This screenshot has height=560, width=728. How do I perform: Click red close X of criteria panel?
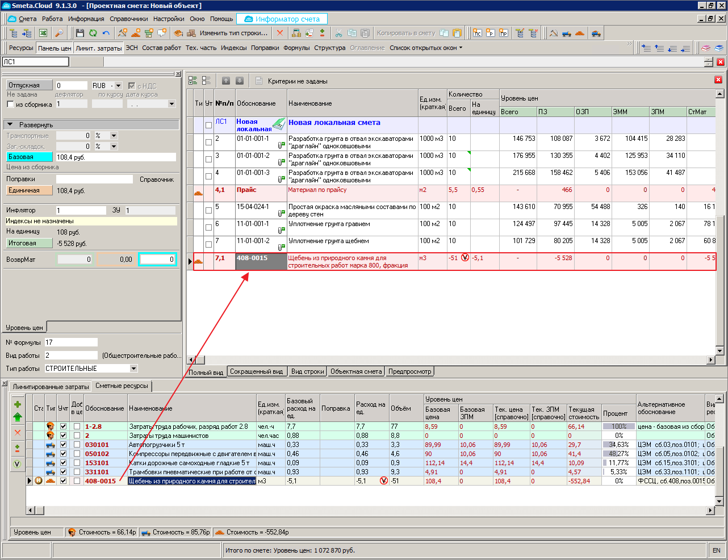pos(718,80)
